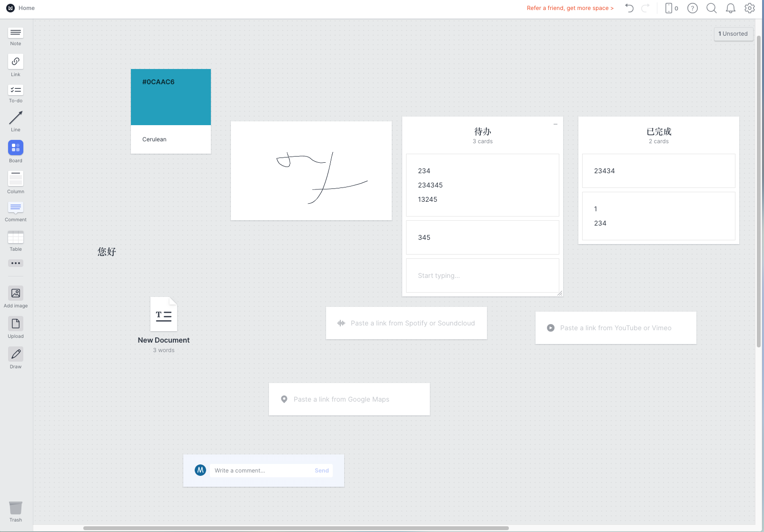The image size is (764, 532).
Task: Click the Write a comment field
Action: 262,471
